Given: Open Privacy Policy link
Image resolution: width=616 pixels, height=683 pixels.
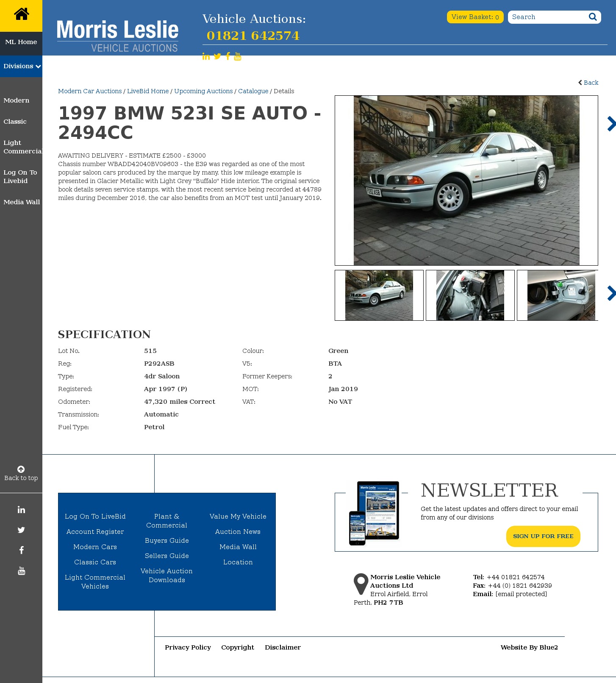Looking at the screenshot, I should tap(188, 647).
